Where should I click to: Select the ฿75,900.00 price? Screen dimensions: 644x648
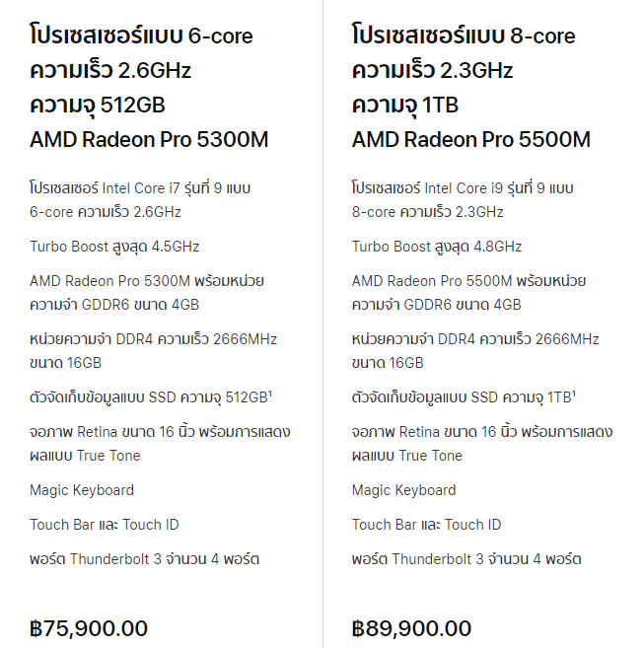(89, 628)
